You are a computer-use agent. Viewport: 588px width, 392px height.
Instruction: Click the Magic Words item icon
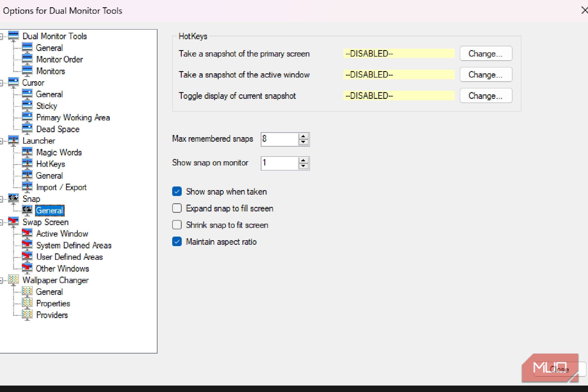click(27, 152)
